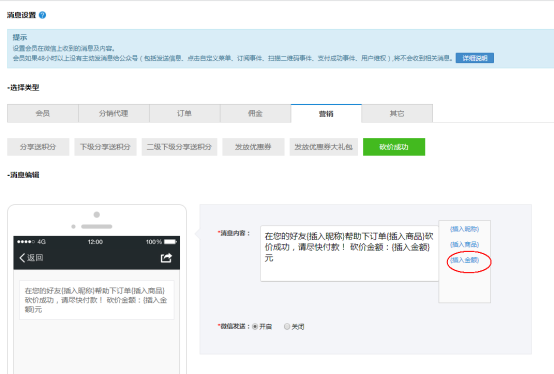554x374 pixels.
Task: Open the 佣金 tab
Action: [255, 113]
